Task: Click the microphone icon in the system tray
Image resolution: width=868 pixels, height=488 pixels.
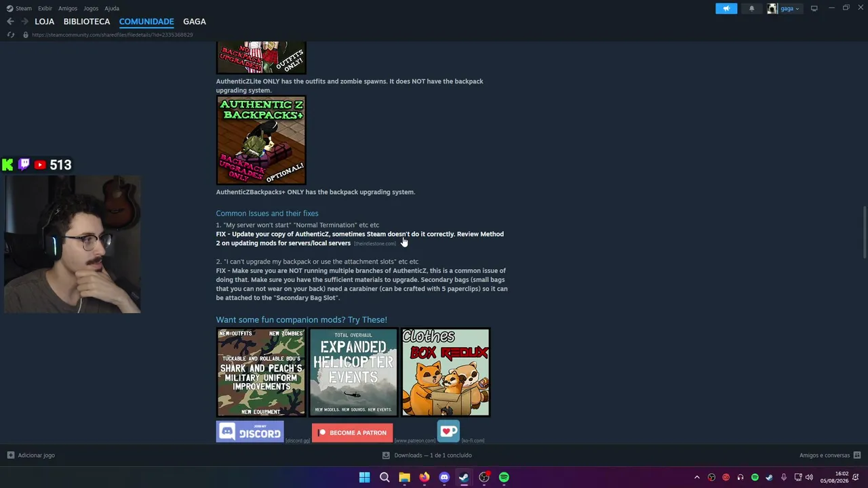Action: [x=784, y=477]
